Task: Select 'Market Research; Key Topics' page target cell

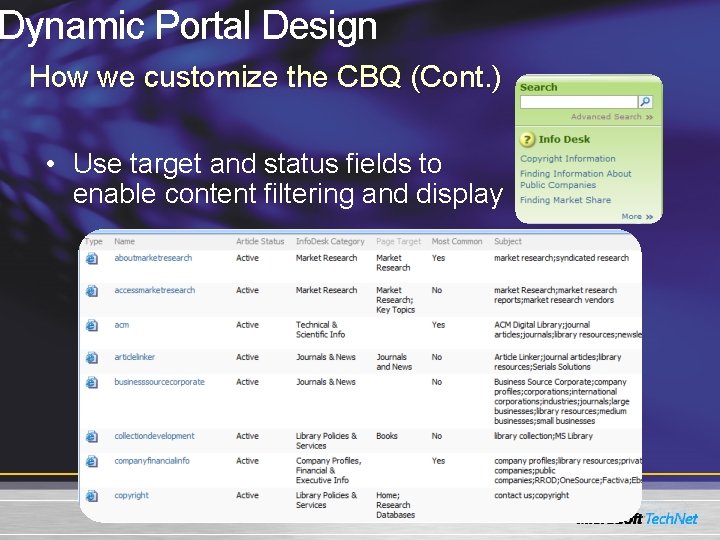Action: click(x=395, y=300)
